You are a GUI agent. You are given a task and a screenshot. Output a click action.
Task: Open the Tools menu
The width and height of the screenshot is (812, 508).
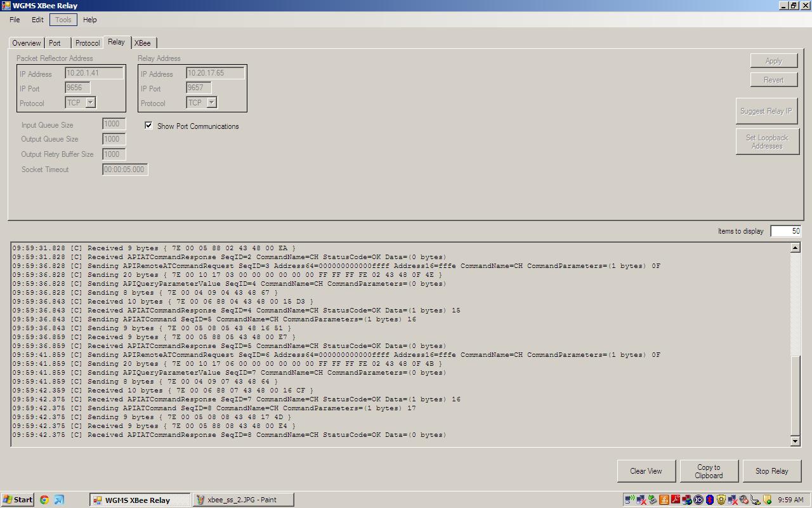(63, 20)
